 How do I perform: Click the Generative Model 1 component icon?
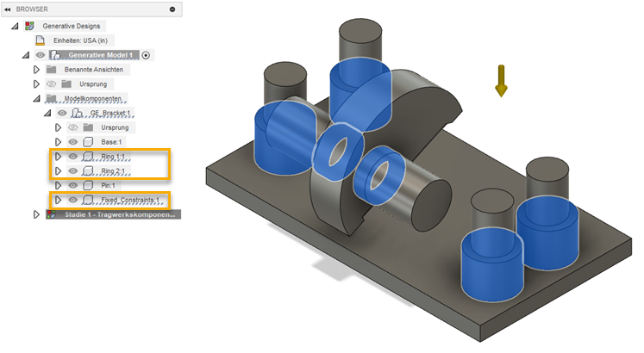pos(56,55)
